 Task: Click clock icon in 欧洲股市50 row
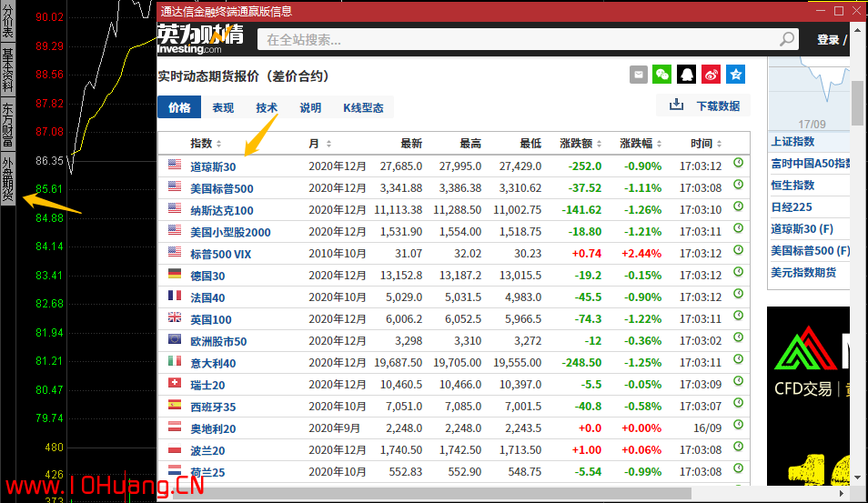point(738,337)
